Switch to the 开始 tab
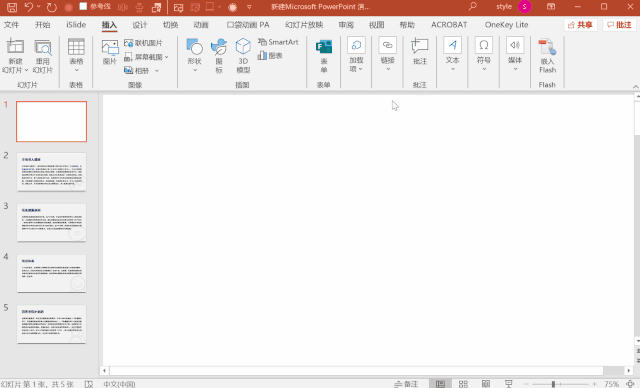The height and width of the screenshot is (388, 640). tap(42, 25)
